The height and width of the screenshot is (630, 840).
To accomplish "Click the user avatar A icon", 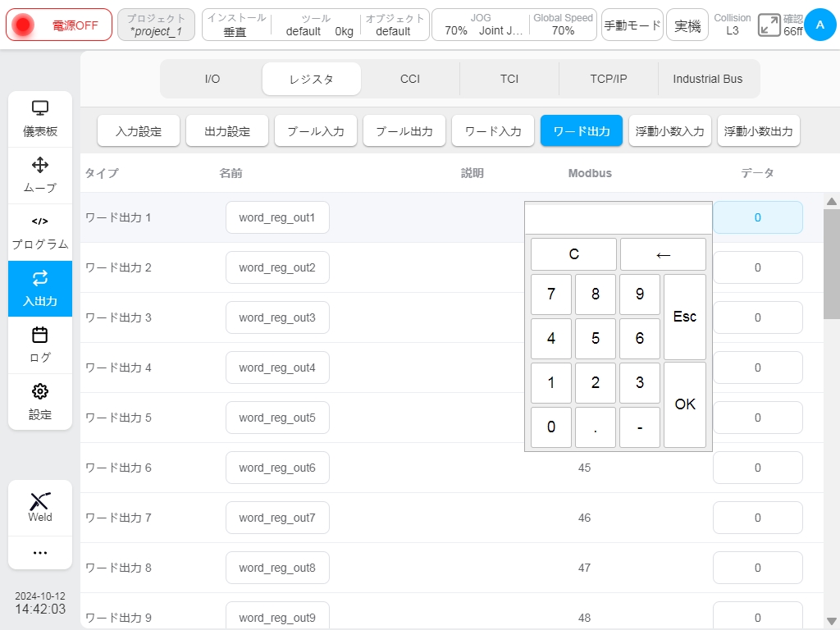I will (820, 25).
